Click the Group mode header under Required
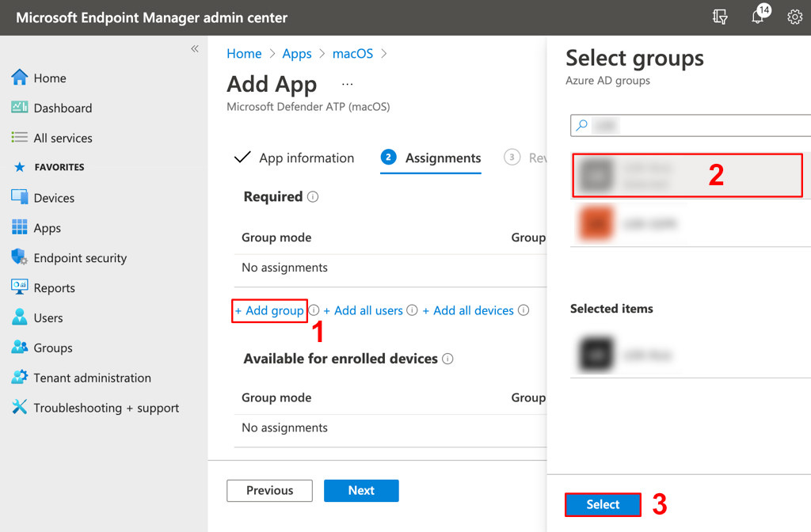 276,237
